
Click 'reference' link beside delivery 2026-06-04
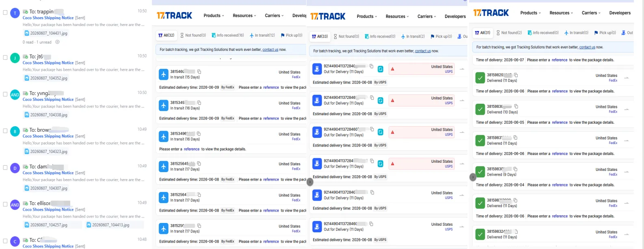pos(560,185)
